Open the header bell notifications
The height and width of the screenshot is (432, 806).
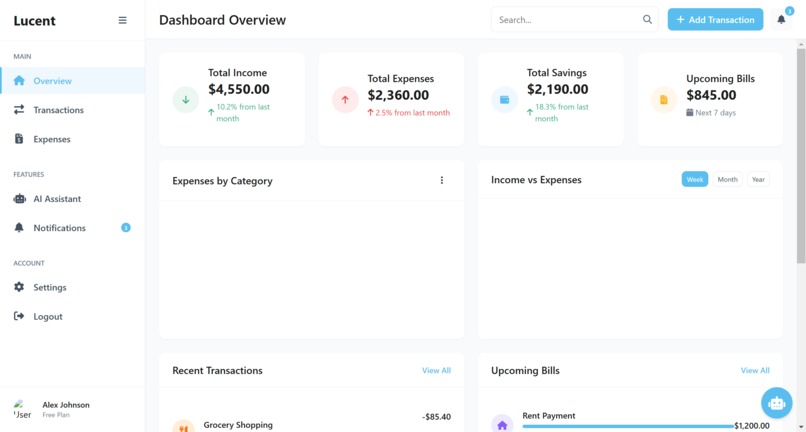tap(781, 20)
